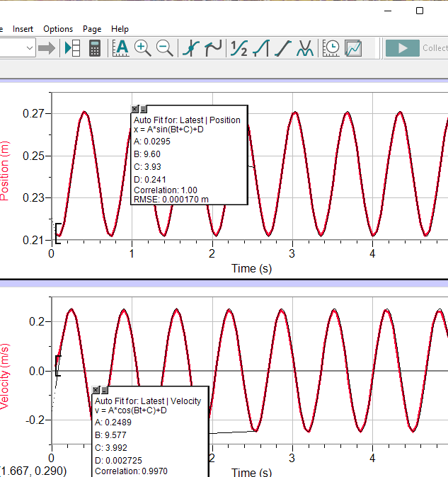This screenshot has width=448, height=477.
Task: Apply Linear Fit from the toolbar
Action: 283,48
